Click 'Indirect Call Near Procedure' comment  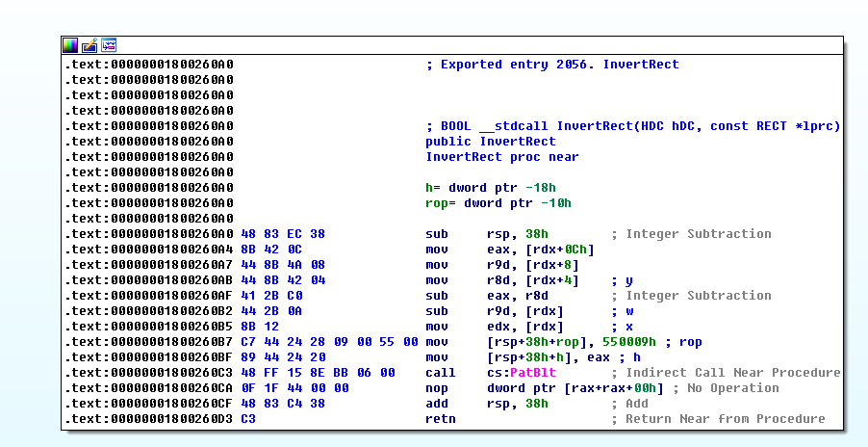coord(733,373)
